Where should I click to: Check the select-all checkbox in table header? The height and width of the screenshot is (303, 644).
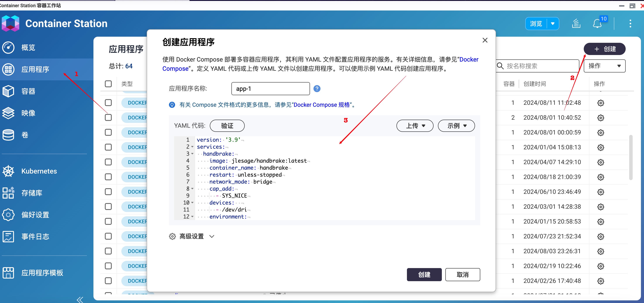[x=108, y=84]
